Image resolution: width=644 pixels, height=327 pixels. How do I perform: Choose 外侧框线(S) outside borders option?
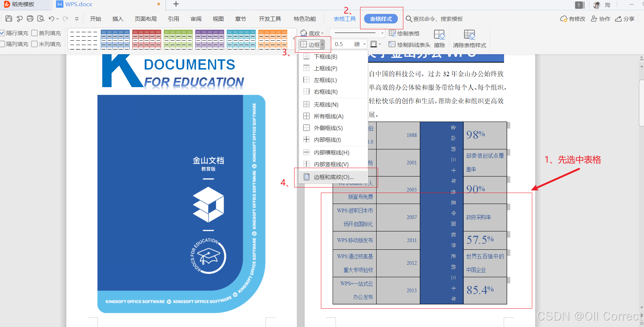click(333, 128)
